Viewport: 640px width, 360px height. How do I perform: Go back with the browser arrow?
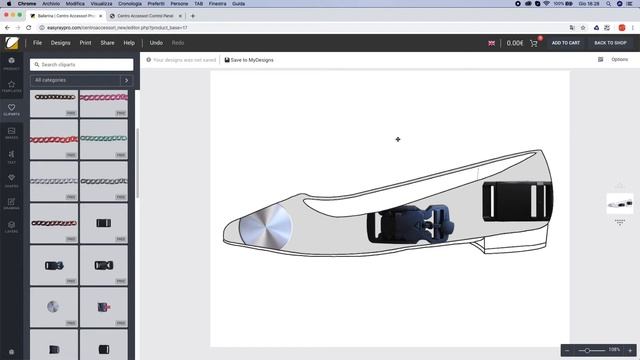(7, 28)
